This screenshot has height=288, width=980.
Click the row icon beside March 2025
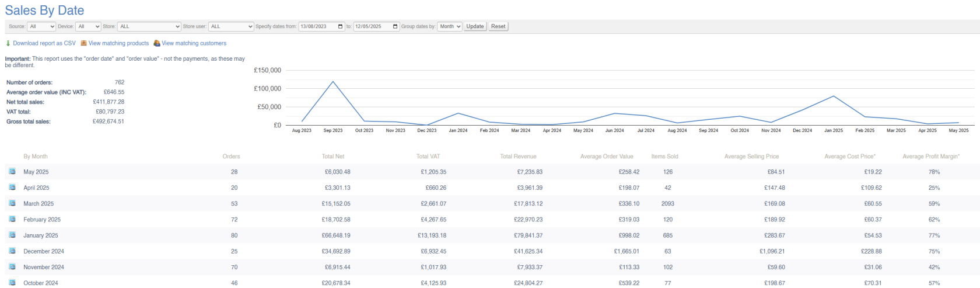[x=12, y=203]
